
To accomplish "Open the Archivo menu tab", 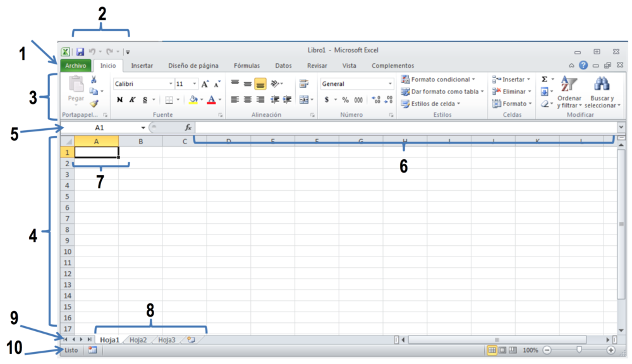I will coord(76,66).
